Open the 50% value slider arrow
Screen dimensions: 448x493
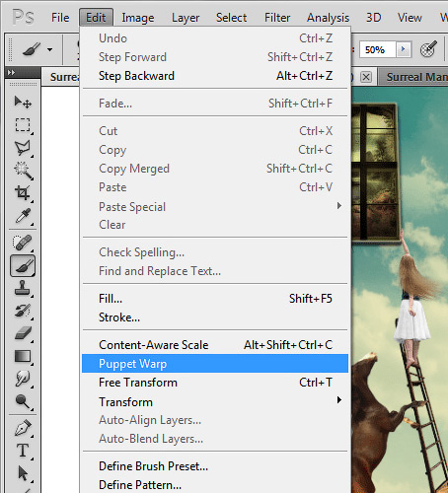pyautogui.click(x=403, y=49)
